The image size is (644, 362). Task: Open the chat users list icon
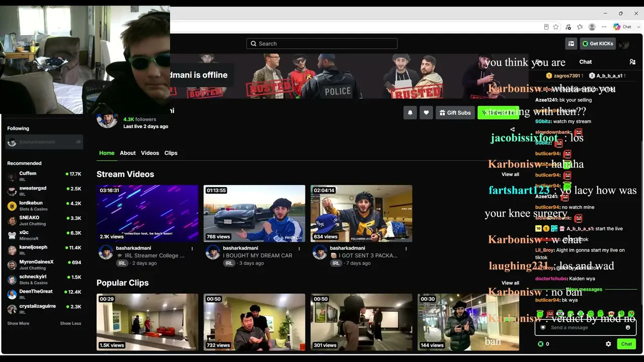click(632, 62)
